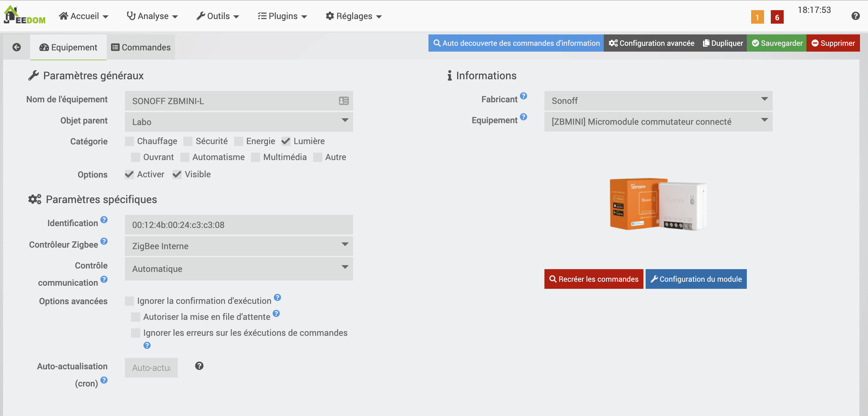
Task: Check the Automatisme category
Action: point(185,158)
